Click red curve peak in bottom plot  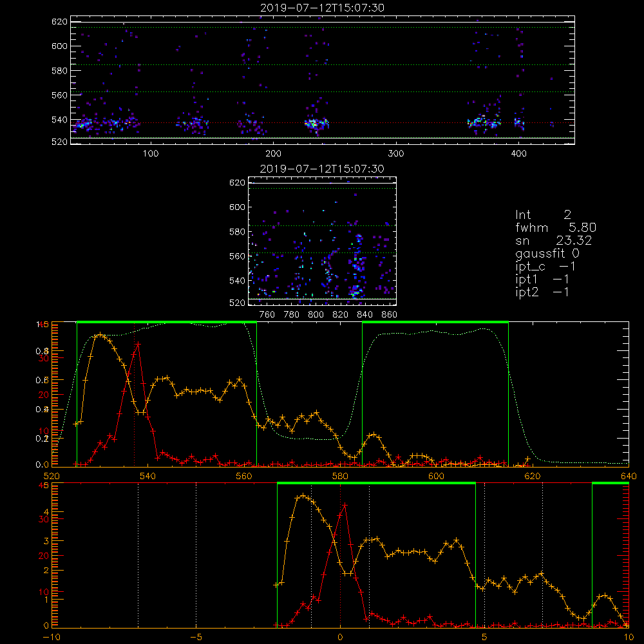pyautogui.click(x=345, y=505)
